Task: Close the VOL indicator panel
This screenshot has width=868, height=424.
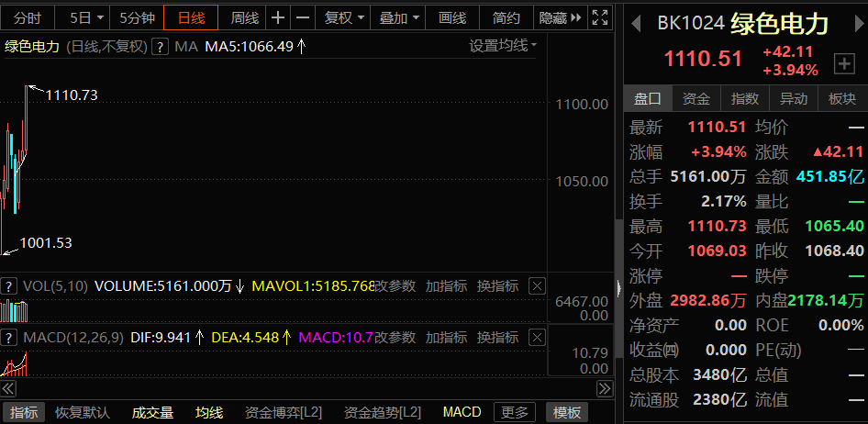Action: [x=537, y=286]
